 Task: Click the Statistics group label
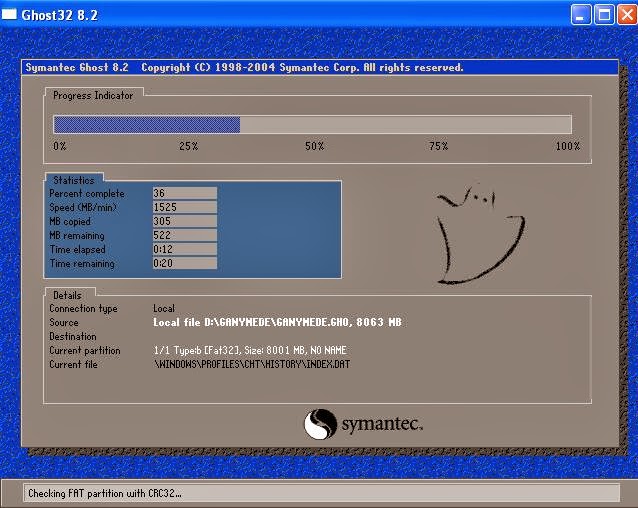(x=74, y=180)
